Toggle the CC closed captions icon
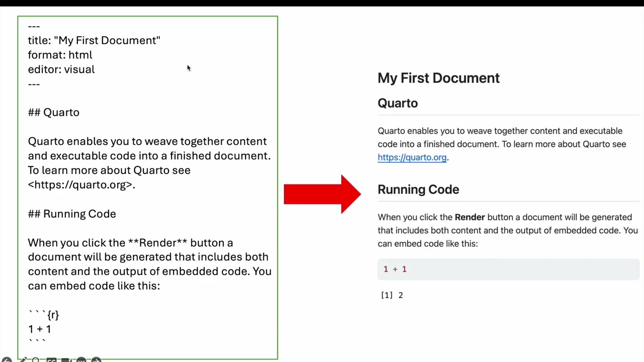 click(x=51, y=360)
